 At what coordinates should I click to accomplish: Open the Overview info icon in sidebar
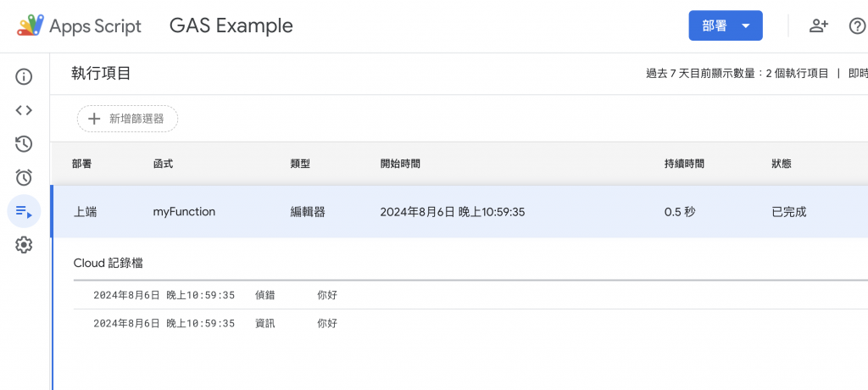tap(24, 77)
